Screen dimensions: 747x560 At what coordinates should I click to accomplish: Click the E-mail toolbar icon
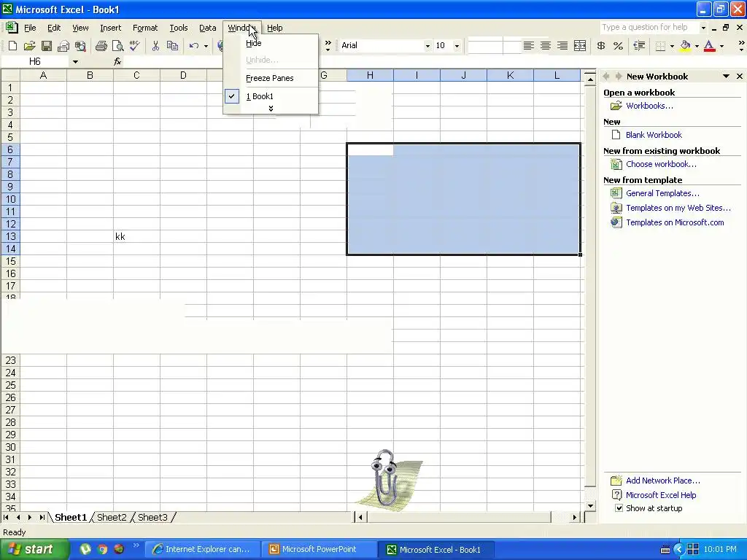63,46
